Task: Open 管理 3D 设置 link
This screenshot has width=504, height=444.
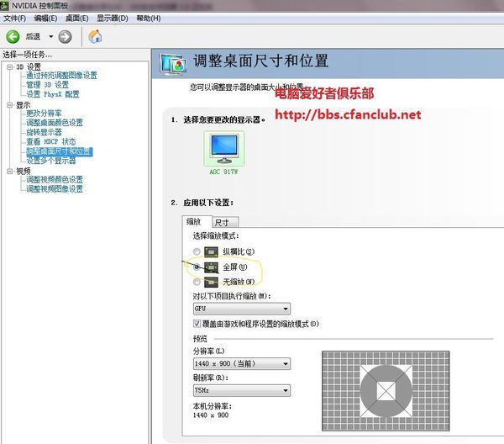Action: (x=47, y=85)
